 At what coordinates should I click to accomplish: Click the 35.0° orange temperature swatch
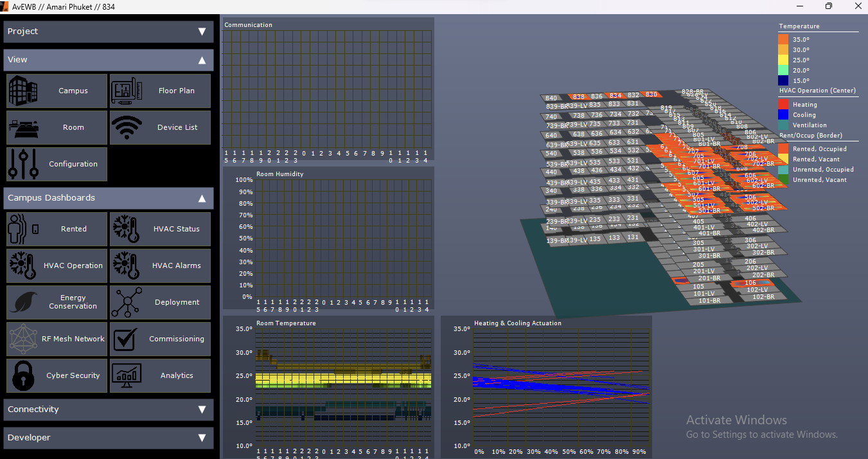click(783, 39)
